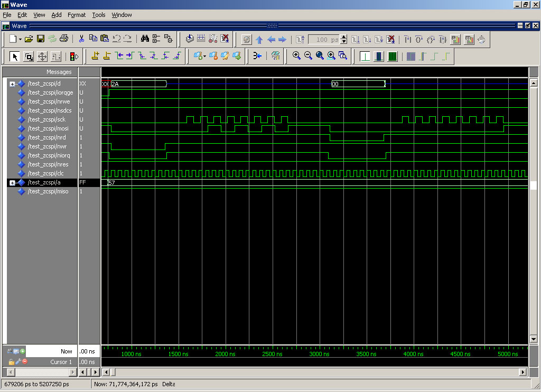541x392 pixels.
Task: Open the Tools menu
Action: pos(99,15)
